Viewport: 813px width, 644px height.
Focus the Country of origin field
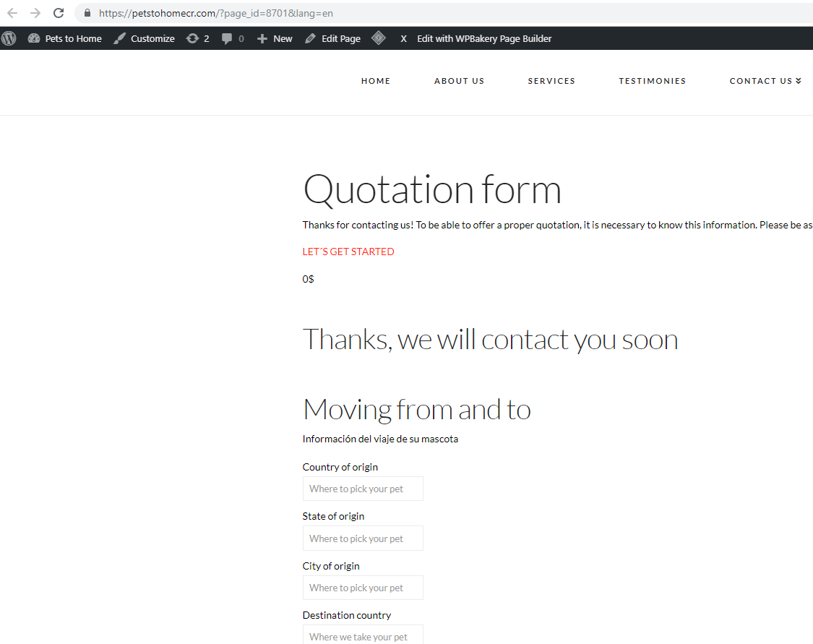pos(363,489)
